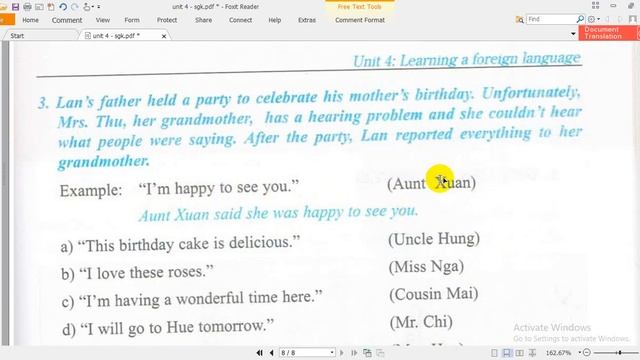Click inside the Find search field
Viewport: 640px width, 360px height.
[x=551, y=19]
